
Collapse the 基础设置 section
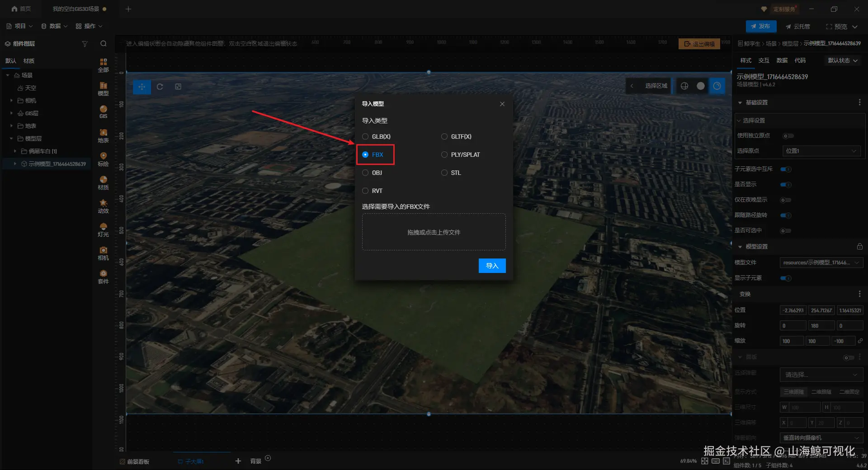(x=740, y=103)
